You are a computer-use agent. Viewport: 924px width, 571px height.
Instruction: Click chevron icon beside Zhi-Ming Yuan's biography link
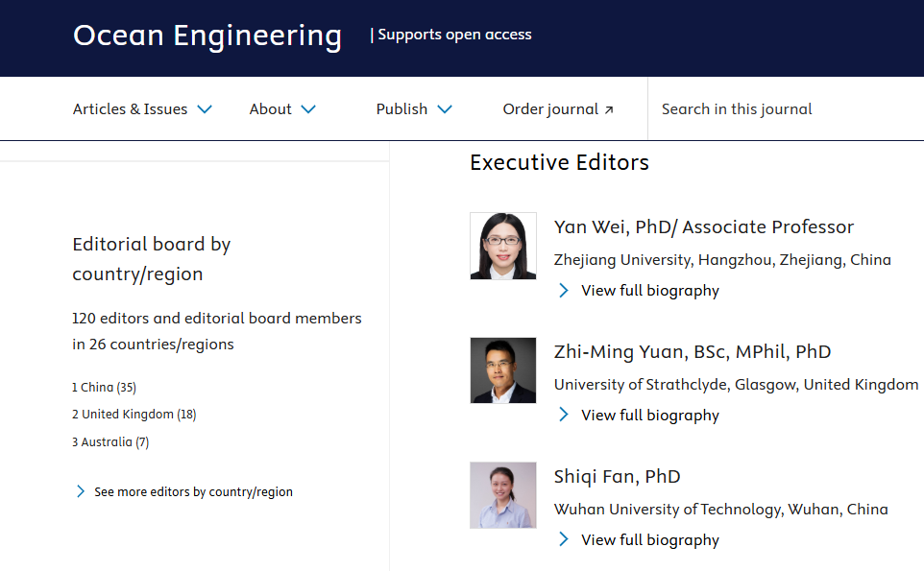[x=564, y=415]
